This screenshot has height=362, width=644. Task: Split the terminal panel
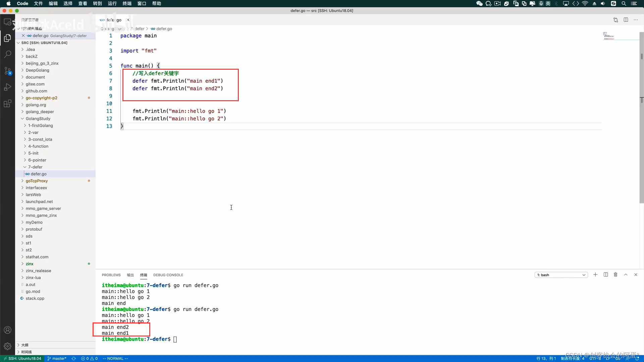click(x=606, y=275)
